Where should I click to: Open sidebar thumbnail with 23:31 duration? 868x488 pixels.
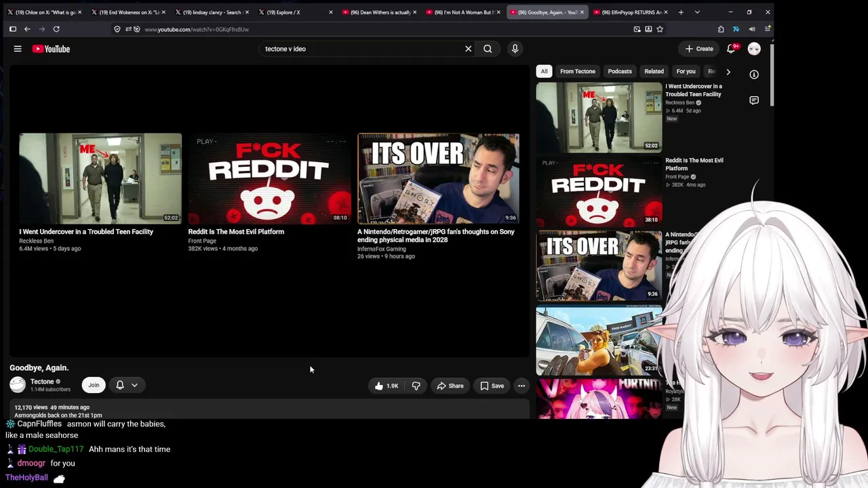pos(599,340)
